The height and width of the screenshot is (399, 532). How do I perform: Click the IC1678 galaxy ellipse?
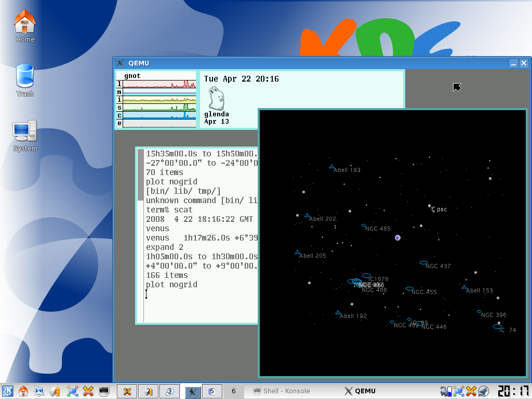(366, 275)
